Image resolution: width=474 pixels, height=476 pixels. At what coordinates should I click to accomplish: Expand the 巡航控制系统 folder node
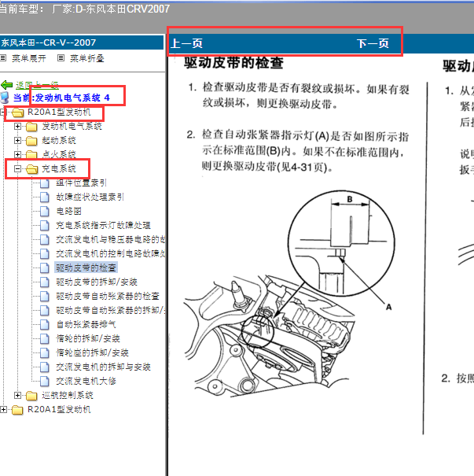tap(17, 395)
